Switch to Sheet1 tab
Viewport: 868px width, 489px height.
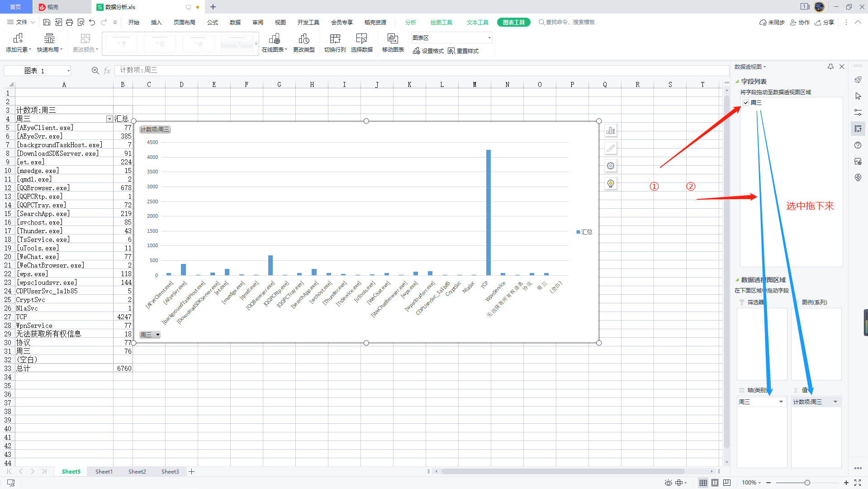(104, 472)
